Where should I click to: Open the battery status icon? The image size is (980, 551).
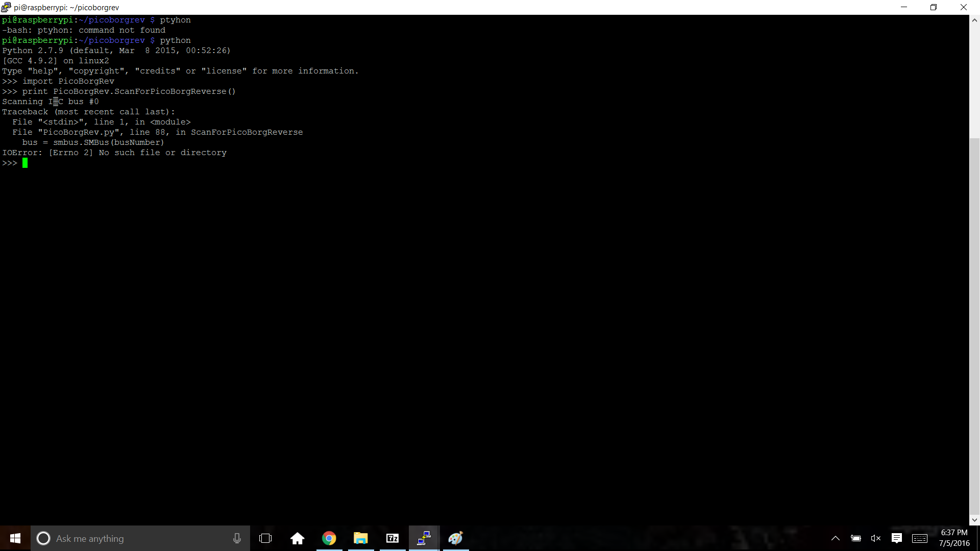[856, 538]
